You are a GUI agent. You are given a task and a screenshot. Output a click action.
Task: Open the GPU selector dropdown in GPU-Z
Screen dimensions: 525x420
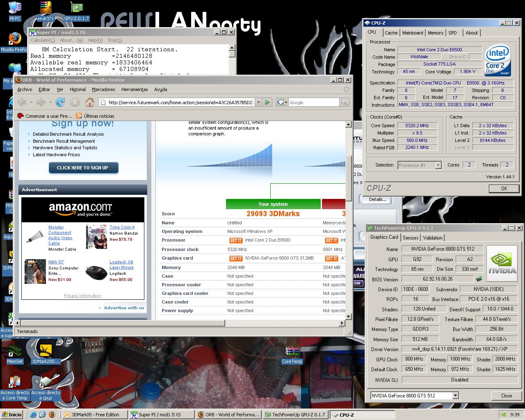tap(455, 395)
